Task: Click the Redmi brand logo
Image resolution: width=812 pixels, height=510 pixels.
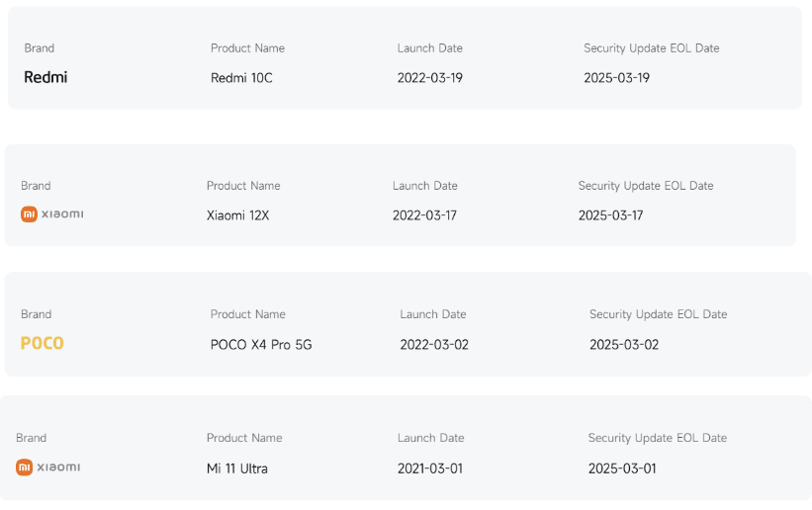Action: click(45, 77)
